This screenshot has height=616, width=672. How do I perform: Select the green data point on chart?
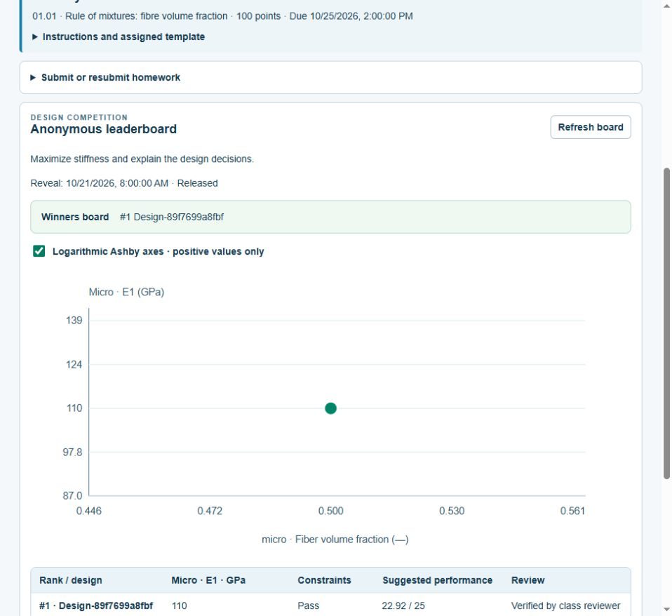(x=330, y=408)
